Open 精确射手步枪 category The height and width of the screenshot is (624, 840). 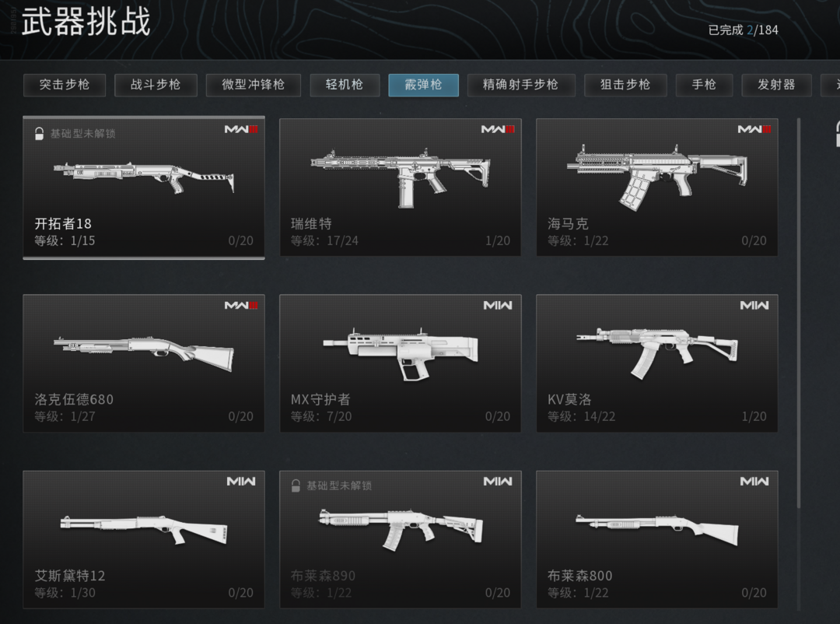click(x=521, y=85)
